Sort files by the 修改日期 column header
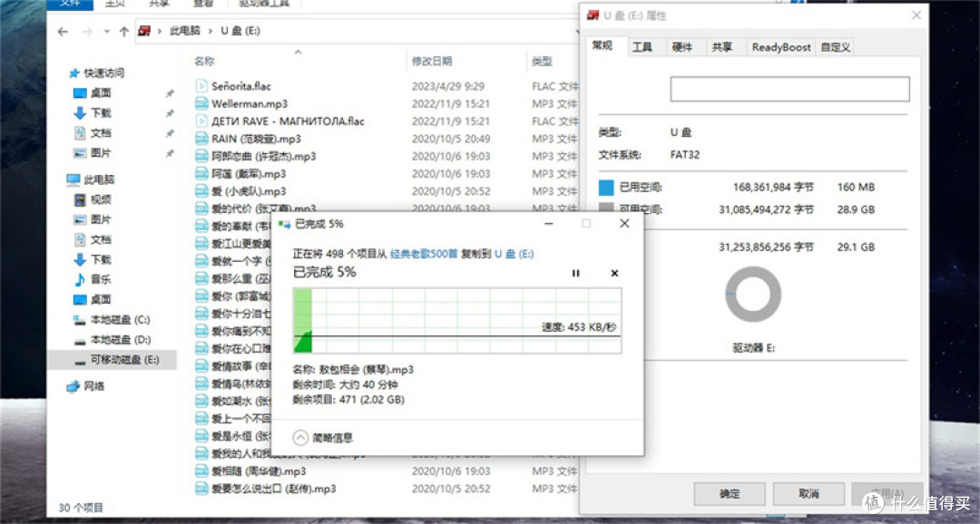 click(432, 62)
